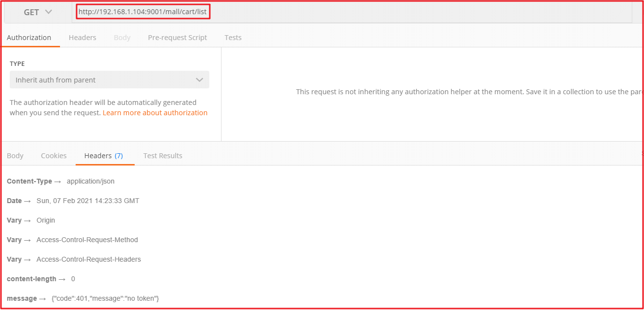This screenshot has height=310, width=644.
Task: Open the Learn more about authorization link
Action: coord(155,113)
